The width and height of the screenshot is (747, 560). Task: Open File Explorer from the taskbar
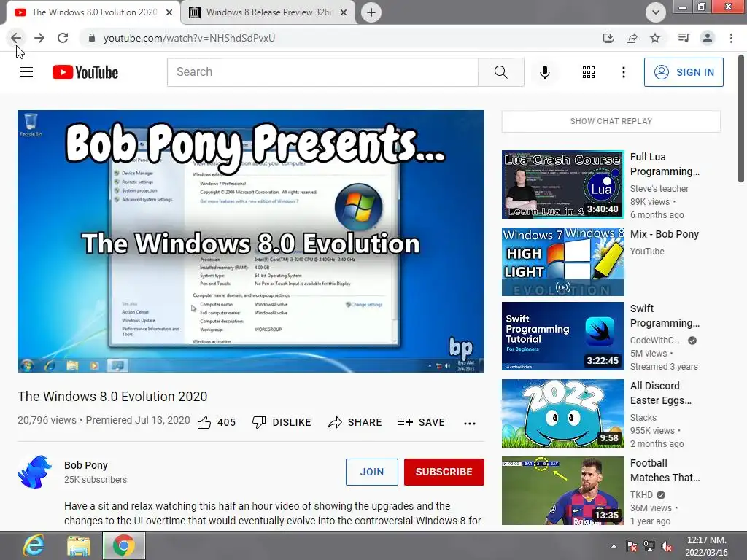tap(79, 545)
